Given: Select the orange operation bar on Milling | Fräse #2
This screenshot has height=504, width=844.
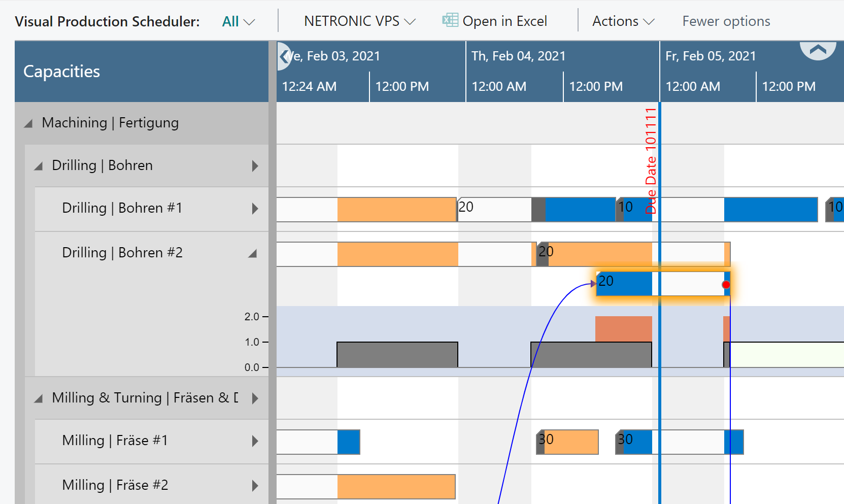Looking at the screenshot, I should coord(396,486).
